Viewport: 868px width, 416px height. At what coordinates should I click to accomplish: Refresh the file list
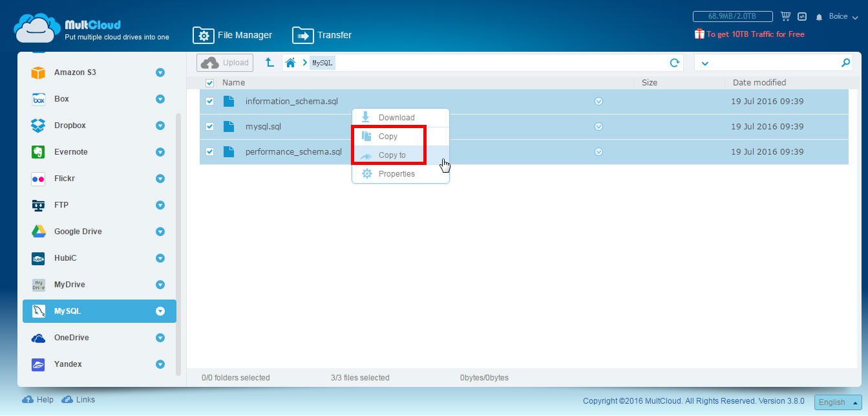(675, 63)
